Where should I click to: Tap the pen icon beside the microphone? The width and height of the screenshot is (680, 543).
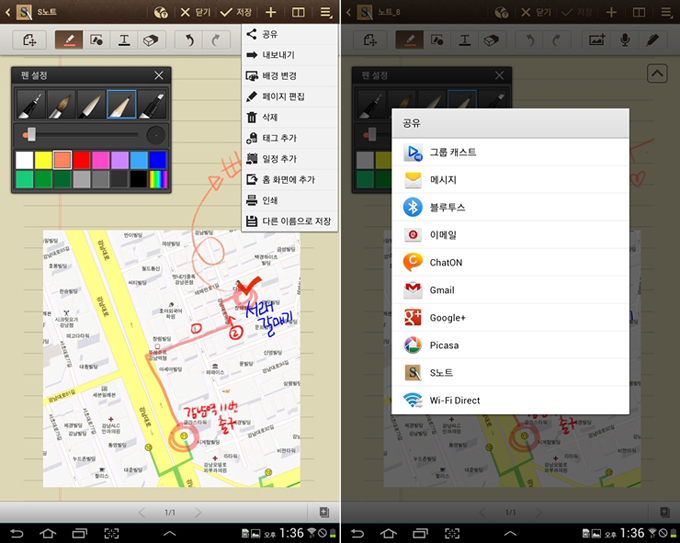click(x=653, y=40)
